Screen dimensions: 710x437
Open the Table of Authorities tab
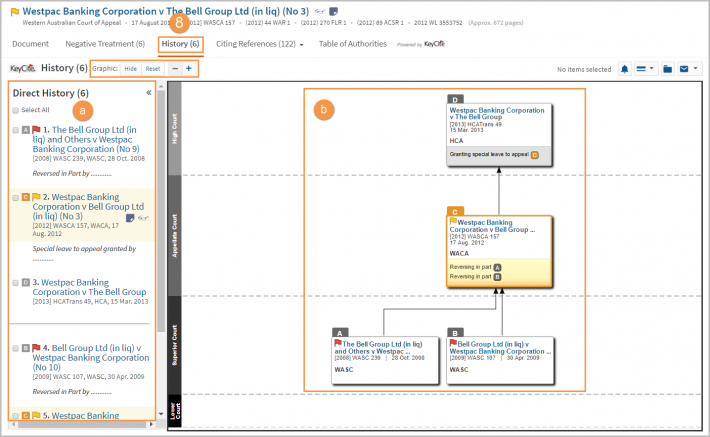(x=353, y=44)
